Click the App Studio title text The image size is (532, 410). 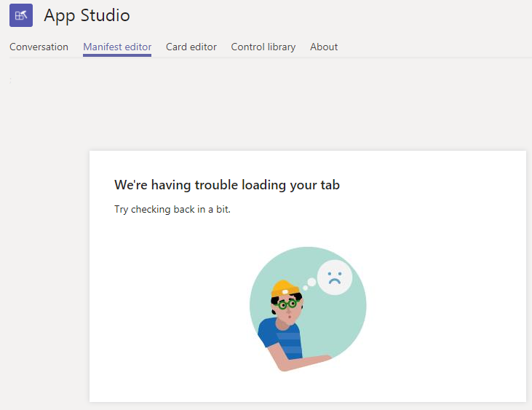(87, 15)
